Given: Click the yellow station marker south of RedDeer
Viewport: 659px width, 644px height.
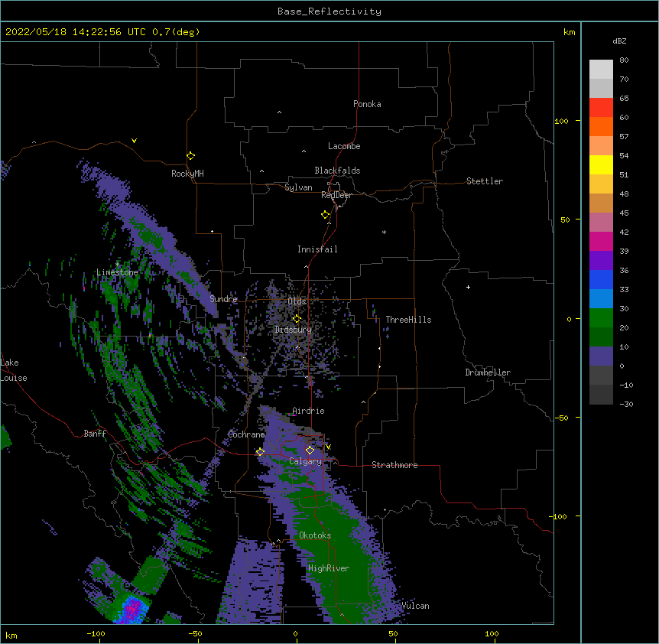Looking at the screenshot, I should click(325, 215).
